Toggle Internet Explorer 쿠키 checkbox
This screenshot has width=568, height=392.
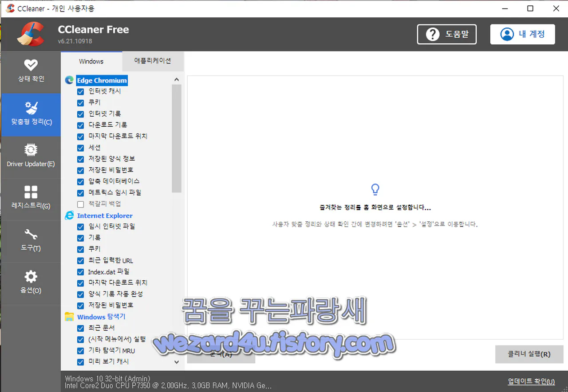pyautogui.click(x=80, y=249)
